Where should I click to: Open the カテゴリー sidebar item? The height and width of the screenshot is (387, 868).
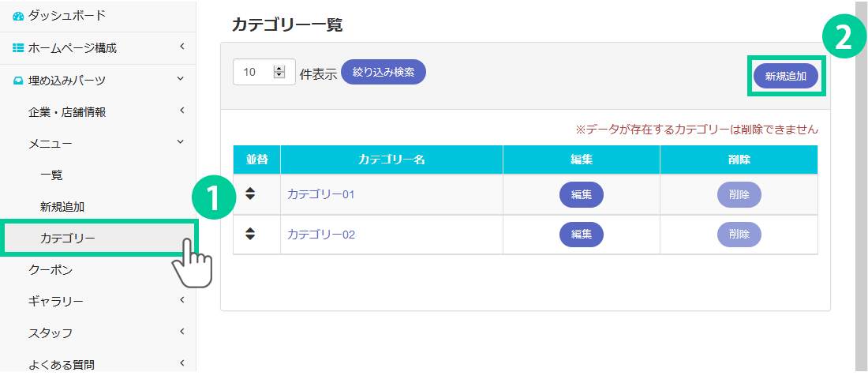(67, 238)
